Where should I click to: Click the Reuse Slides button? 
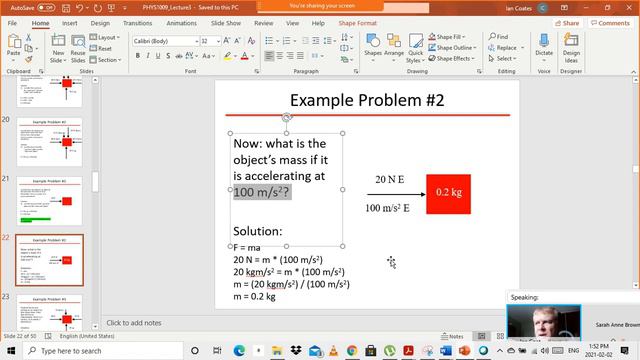pyautogui.click(x=78, y=48)
